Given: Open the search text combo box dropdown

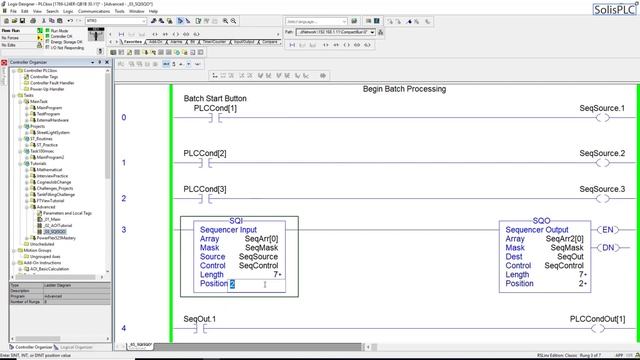Looking at the screenshot, I should pyautogui.click(x=144, y=21).
